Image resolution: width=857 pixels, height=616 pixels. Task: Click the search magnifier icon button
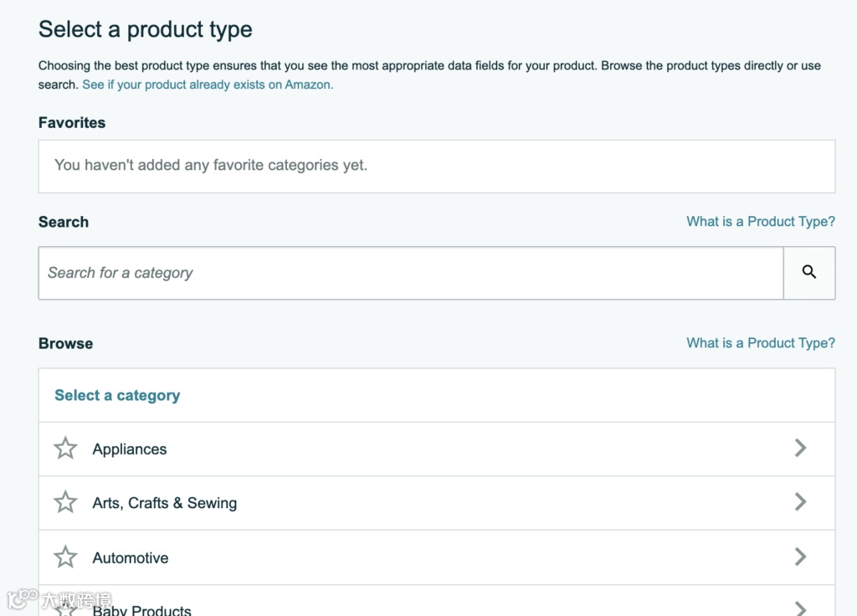coord(808,272)
